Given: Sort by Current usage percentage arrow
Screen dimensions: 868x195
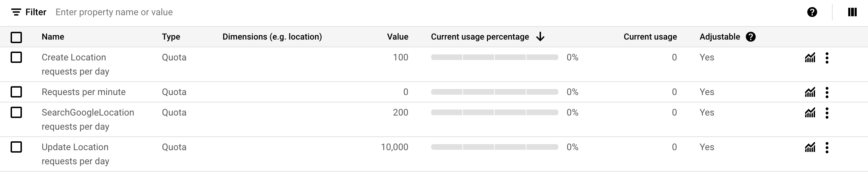Looking at the screenshot, I should click(540, 37).
